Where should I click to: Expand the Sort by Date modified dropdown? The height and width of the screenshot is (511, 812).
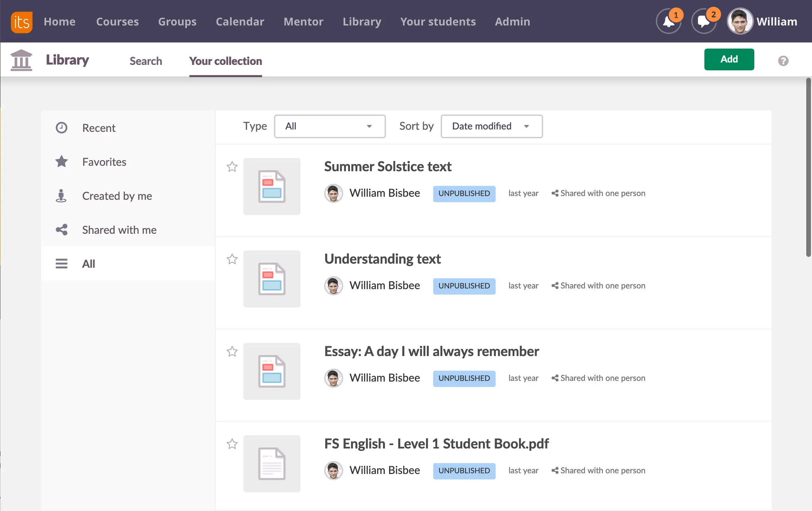pos(491,126)
